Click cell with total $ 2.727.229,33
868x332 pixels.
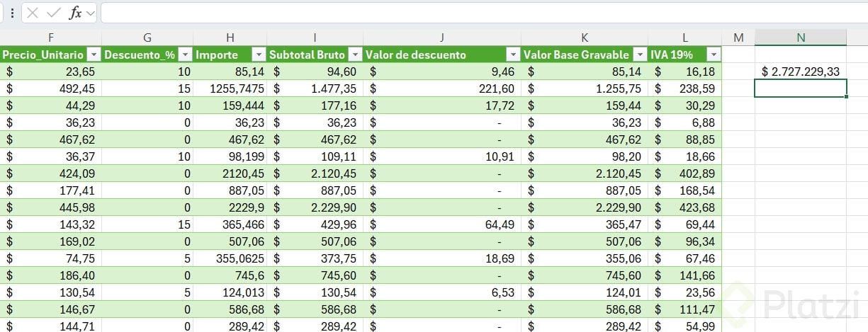click(x=801, y=71)
